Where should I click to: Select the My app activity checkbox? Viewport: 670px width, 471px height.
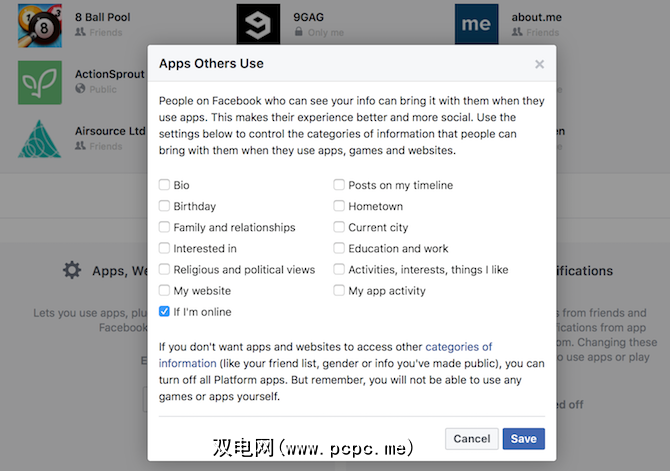click(339, 291)
